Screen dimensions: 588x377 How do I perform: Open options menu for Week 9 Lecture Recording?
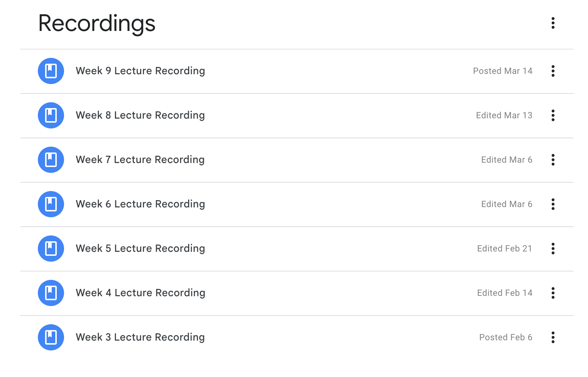tap(553, 71)
